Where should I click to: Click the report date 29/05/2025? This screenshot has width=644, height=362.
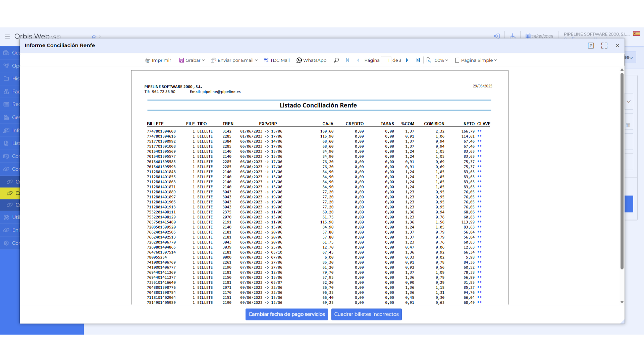(x=482, y=86)
